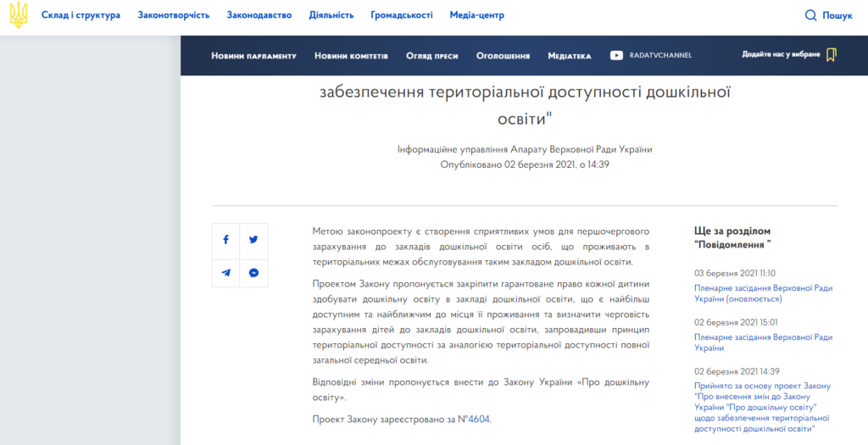Expand the Діяльність menu
Screen dimensions: 868x445
click(x=331, y=15)
